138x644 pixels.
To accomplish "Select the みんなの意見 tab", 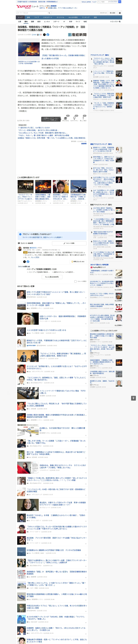I will coord(73,17).
